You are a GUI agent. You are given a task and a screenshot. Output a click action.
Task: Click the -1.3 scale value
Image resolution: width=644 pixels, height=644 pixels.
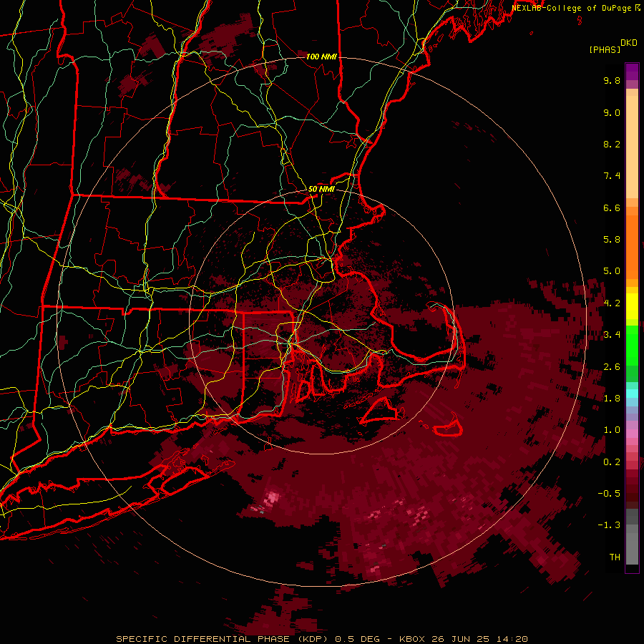click(x=609, y=525)
